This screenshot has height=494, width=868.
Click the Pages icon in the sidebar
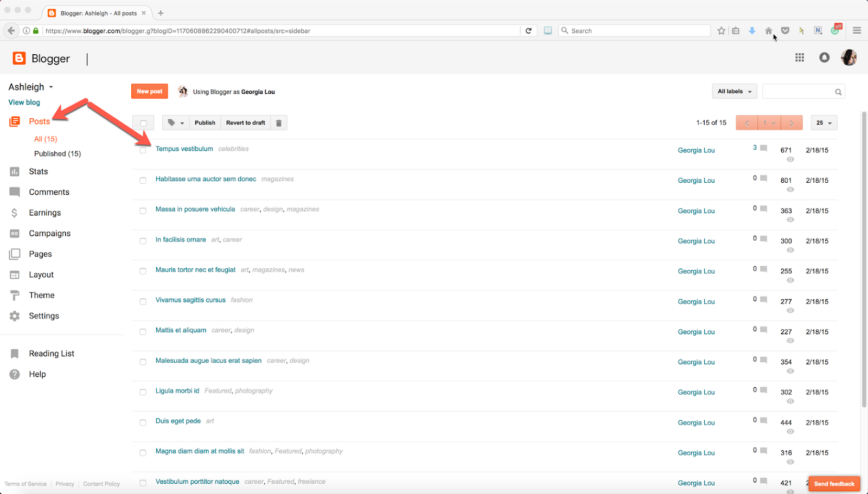click(x=15, y=253)
